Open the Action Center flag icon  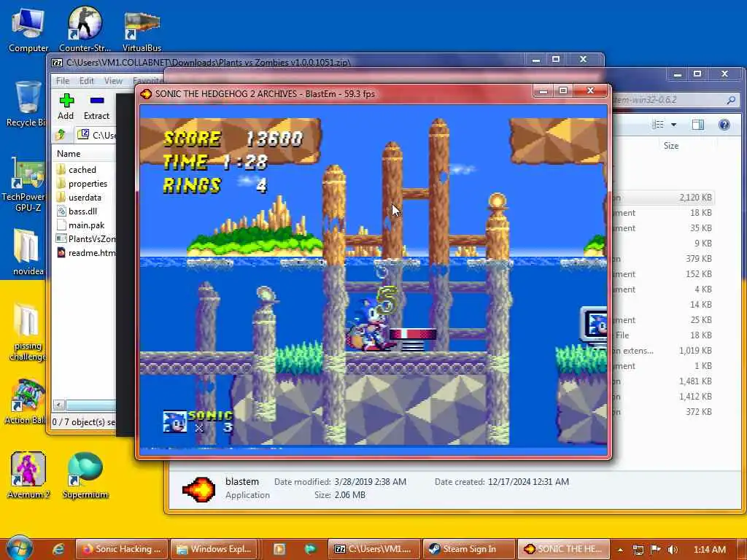pos(656,549)
